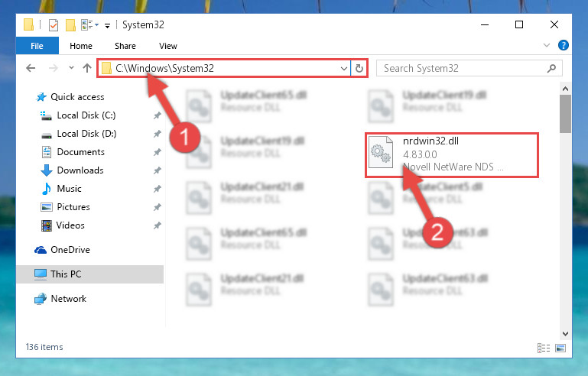Image resolution: width=588 pixels, height=376 pixels.
Task: Click the Up one level arrow
Action: tap(87, 68)
